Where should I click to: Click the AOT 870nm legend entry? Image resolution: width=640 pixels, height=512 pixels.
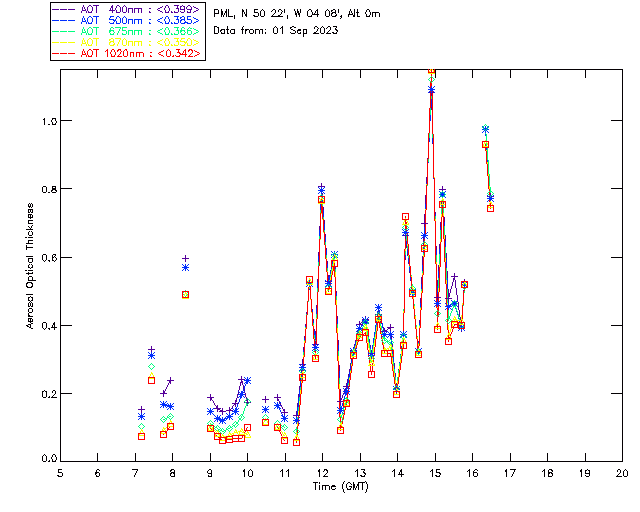pos(128,42)
